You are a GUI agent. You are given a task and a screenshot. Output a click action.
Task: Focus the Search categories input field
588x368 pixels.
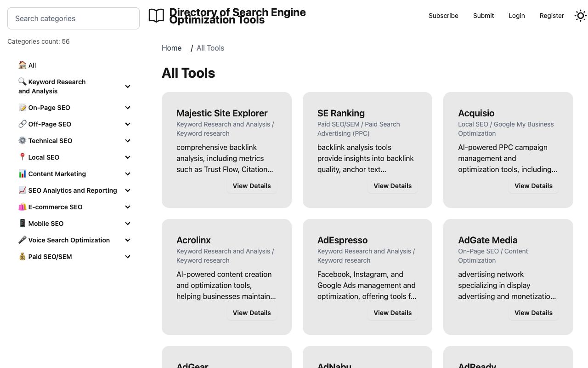[x=73, y=18]
